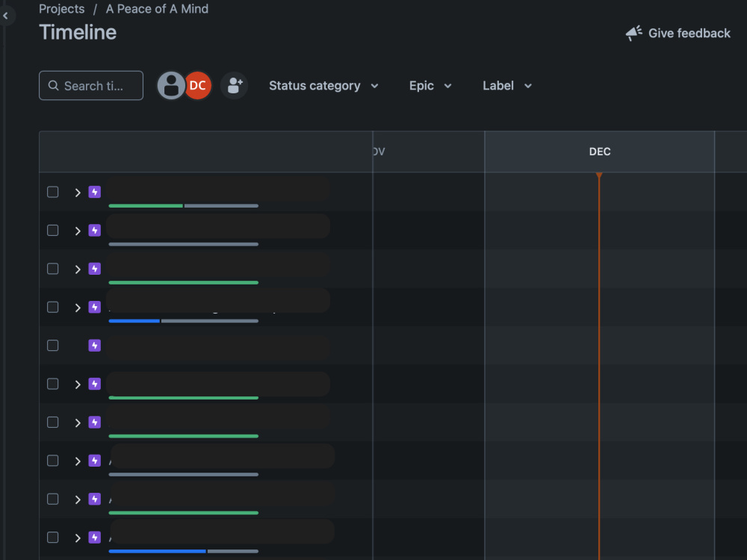Screen dimensions: 747x560
Task: Expand the third epic row chevron
Action: coord(78,269)
